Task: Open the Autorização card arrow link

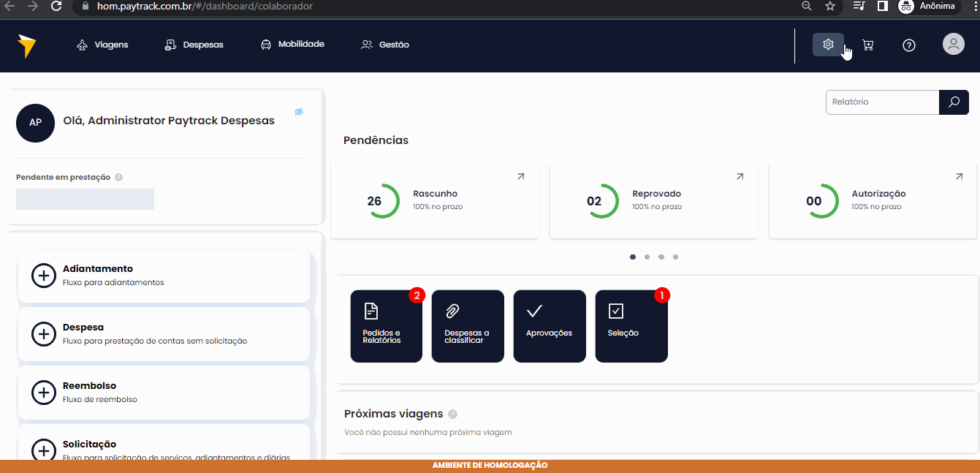Action: tap(959, 176)
